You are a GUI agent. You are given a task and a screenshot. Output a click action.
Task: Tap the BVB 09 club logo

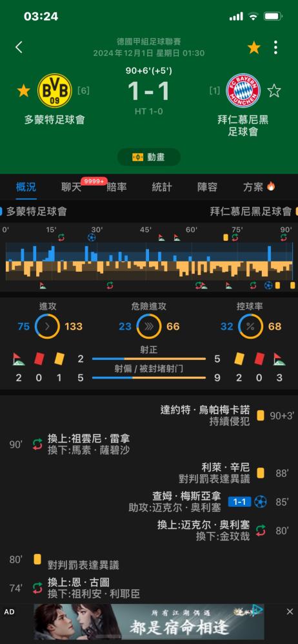(x=55, y=90)
